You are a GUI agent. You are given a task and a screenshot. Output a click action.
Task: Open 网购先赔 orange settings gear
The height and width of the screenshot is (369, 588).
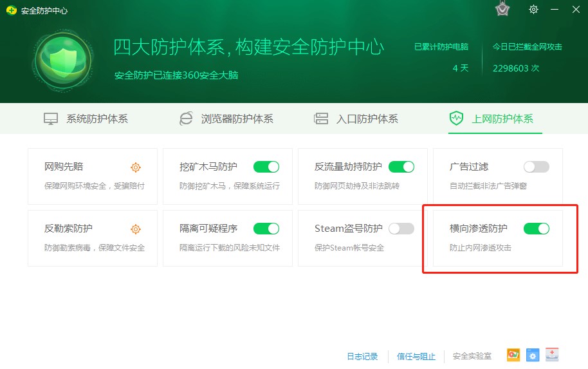point(135,167)
